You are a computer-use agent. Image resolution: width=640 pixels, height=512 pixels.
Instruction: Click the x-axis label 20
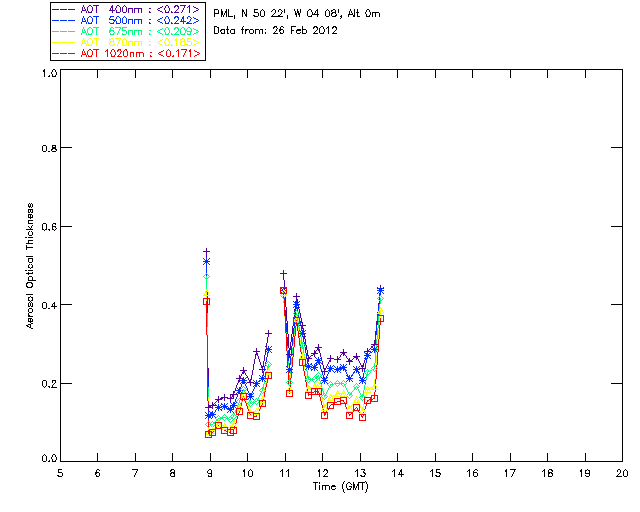622,473
